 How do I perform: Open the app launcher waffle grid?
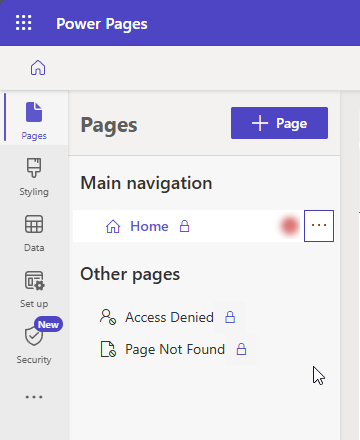(24, 23)
